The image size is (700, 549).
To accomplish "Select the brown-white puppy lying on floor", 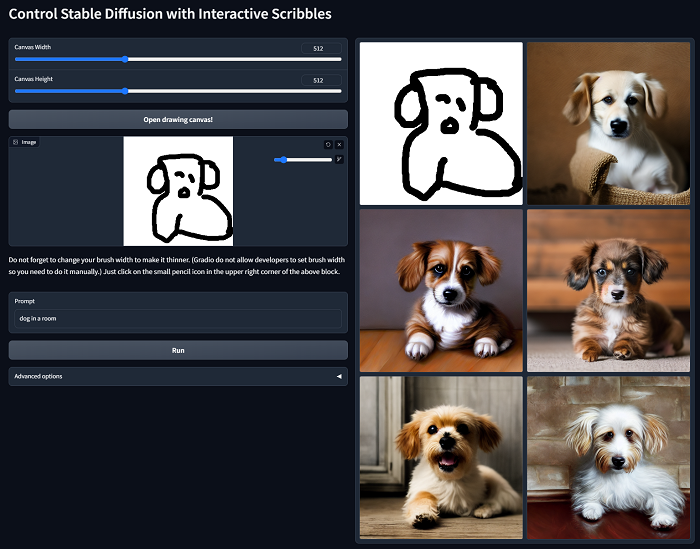I will point(441,290).
